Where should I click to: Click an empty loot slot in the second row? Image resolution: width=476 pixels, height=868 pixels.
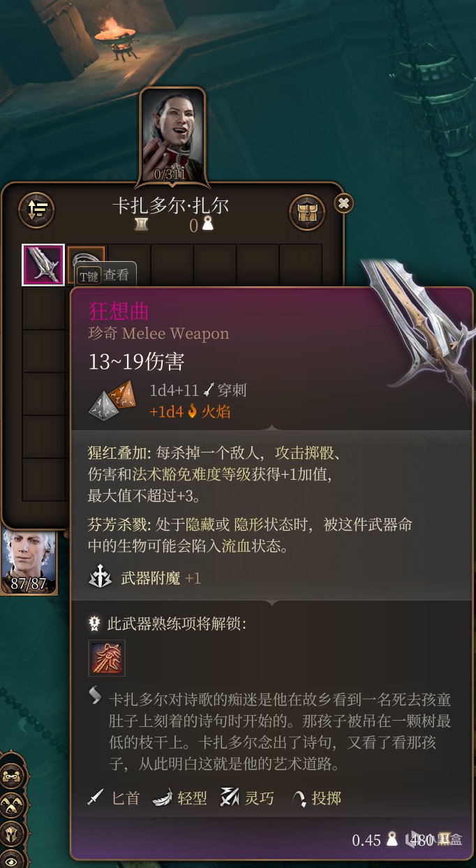tap(43, 308)
